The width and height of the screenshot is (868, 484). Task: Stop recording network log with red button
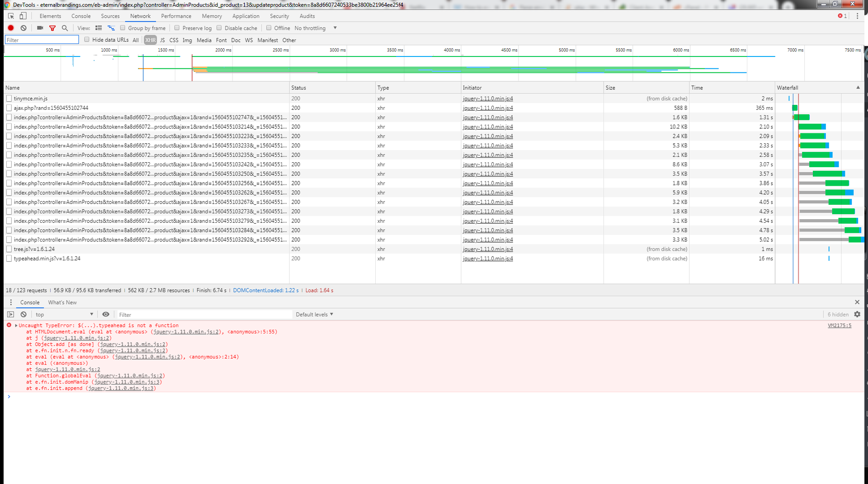tap(11, 28)
